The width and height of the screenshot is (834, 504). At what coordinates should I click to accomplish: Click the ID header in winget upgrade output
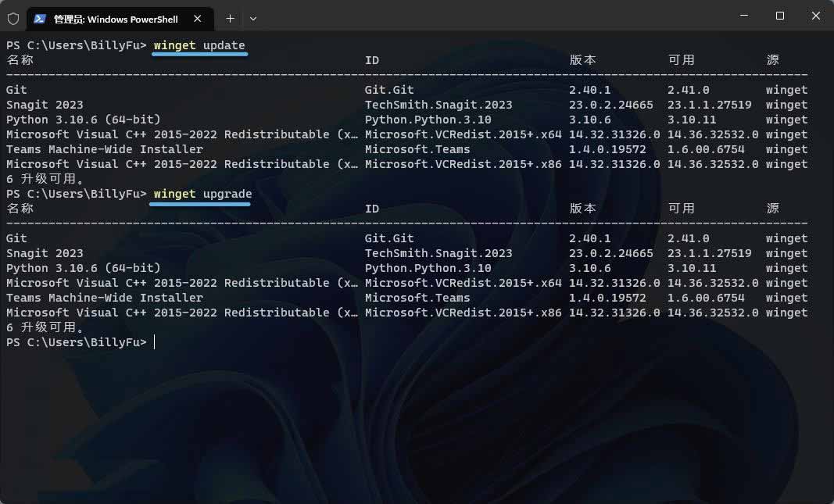tap(372, 209)
